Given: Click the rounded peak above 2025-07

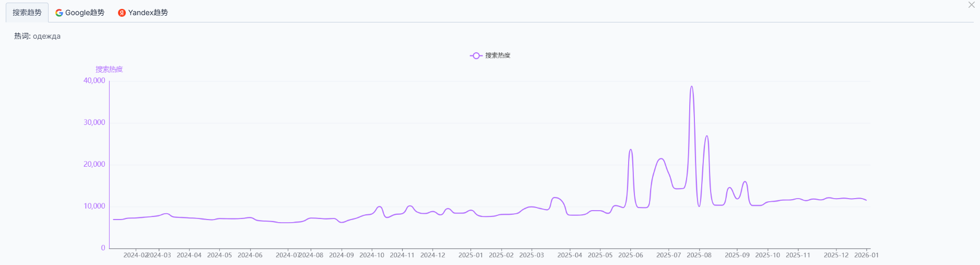Looking at the screenshot, I should [x=661, y=159].
